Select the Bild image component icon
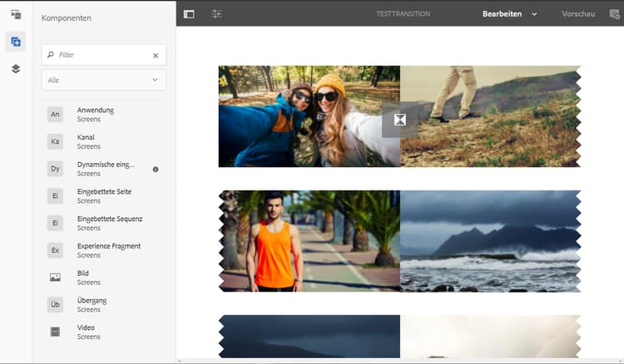Screen dimensions: 624x364 (x=55, y=278)
